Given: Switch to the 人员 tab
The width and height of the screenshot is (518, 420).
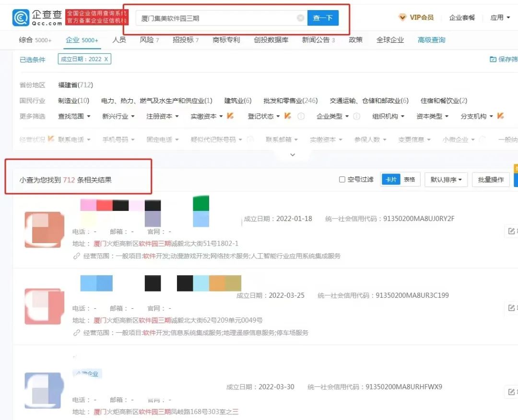Looking at the screenshot, I should 119,40.
